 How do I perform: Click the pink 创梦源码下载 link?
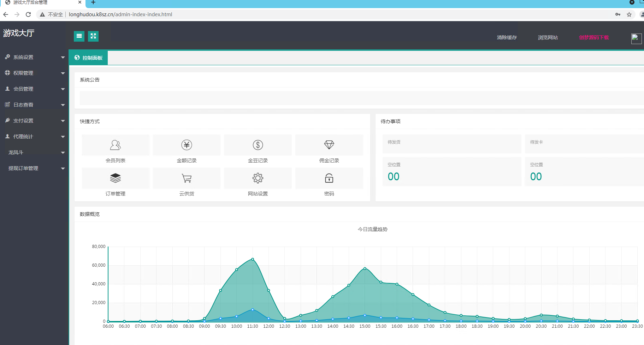coord(594,37)
